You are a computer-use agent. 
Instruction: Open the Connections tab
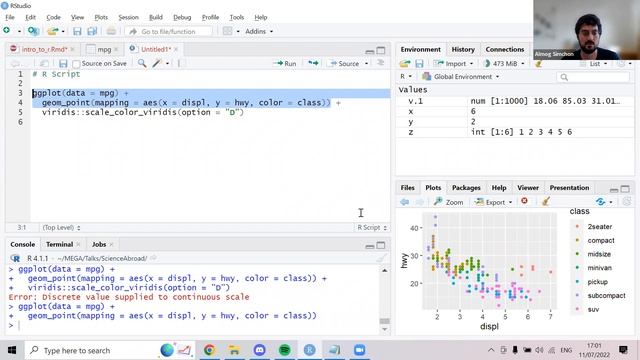[504, 49]
